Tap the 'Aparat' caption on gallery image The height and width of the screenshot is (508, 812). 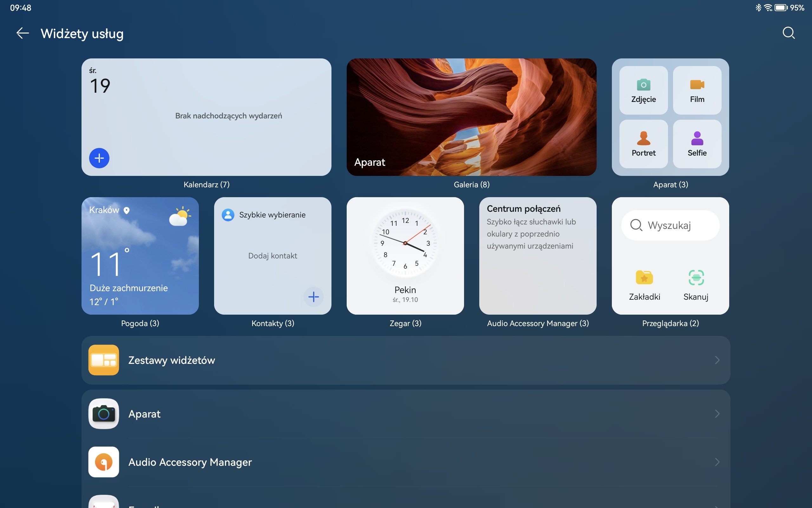[x=370, y=162]
